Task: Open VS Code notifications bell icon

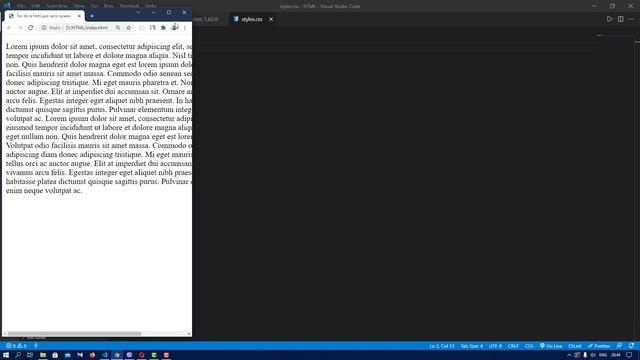Action: click(631, 346)
